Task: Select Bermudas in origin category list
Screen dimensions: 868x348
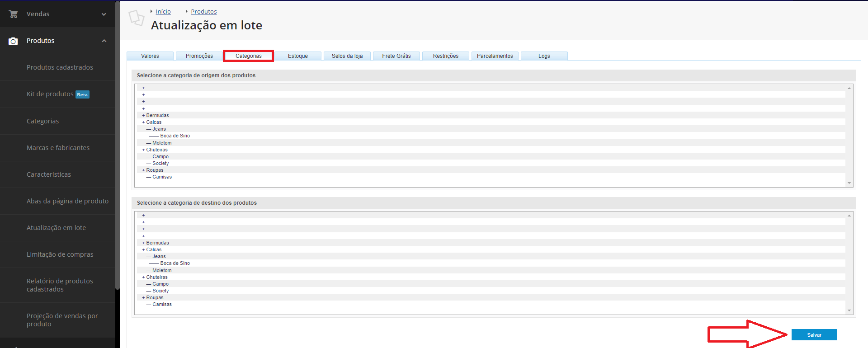Action: (x=491, y=115)
